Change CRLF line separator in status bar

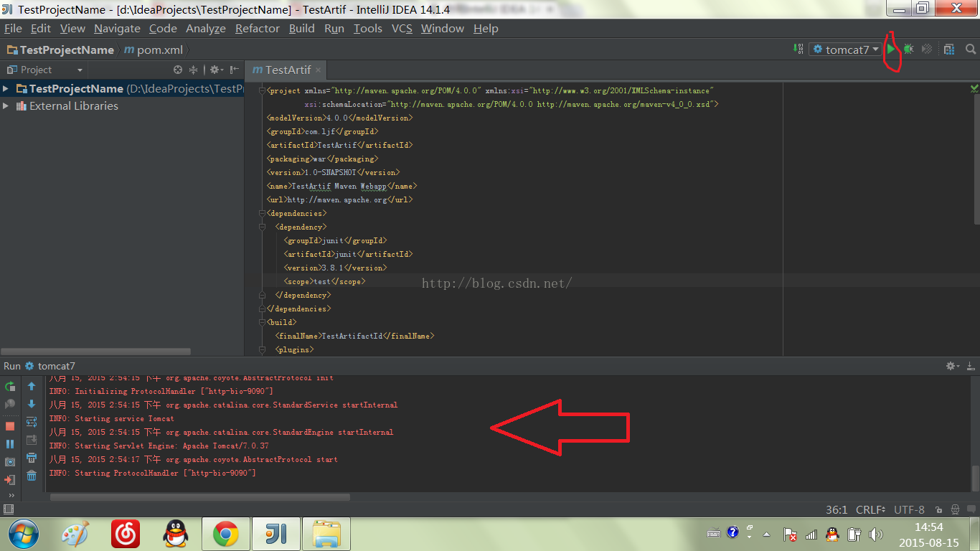point(870,509)
